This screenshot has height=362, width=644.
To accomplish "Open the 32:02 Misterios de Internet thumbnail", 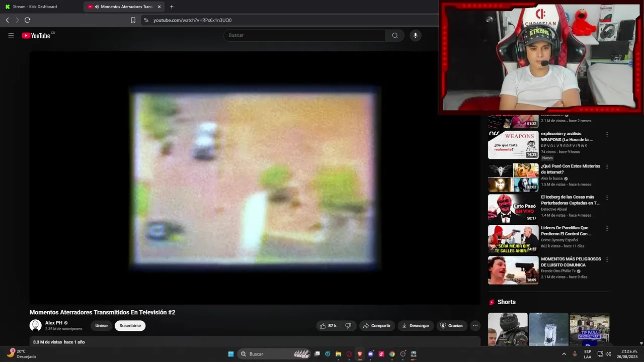I will click(x=513, y=176).
